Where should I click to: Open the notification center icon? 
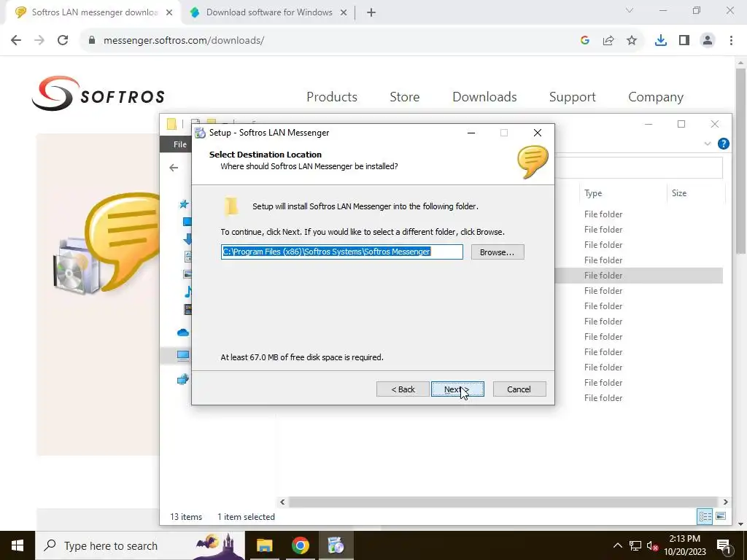click(x=724, y=545)
